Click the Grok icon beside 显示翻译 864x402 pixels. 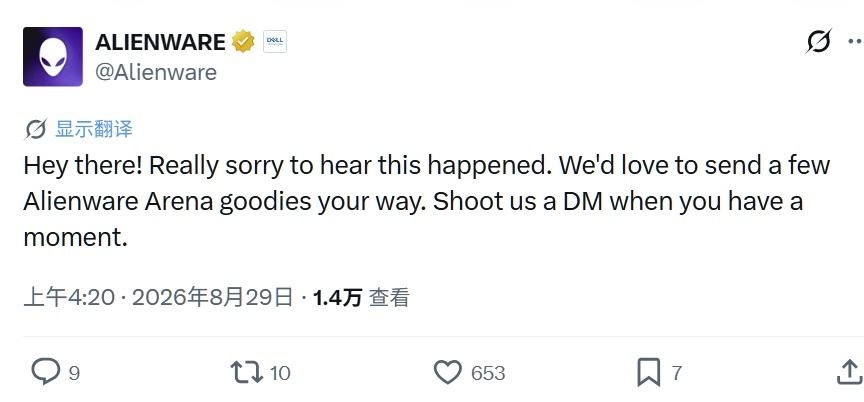pyautogui.click(x=36, y=129)
